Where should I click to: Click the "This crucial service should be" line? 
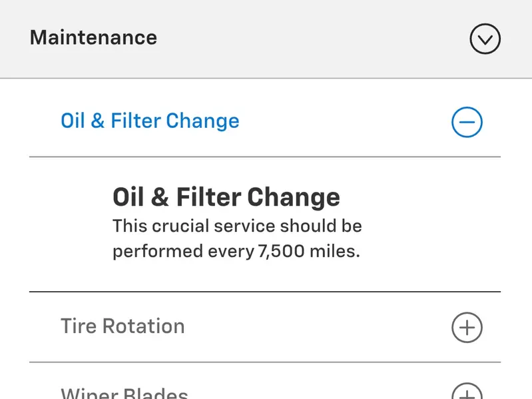coord(237,226)
